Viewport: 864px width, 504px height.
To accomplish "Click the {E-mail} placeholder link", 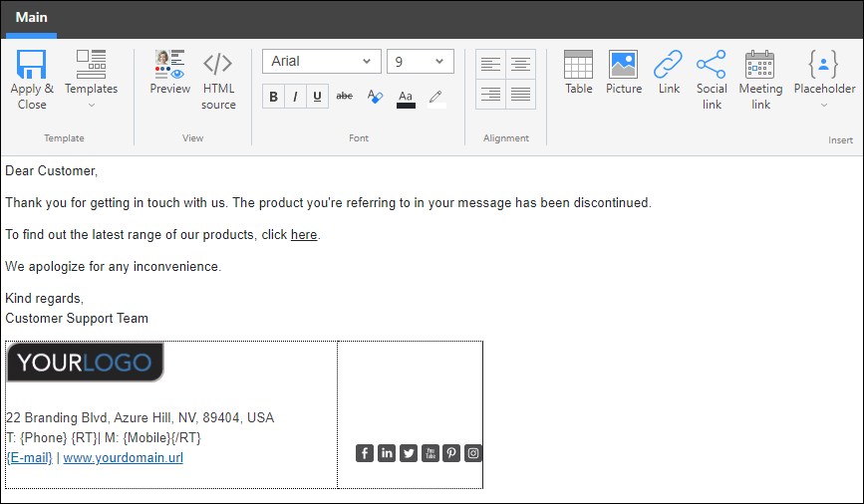I will tap(30, 458).
